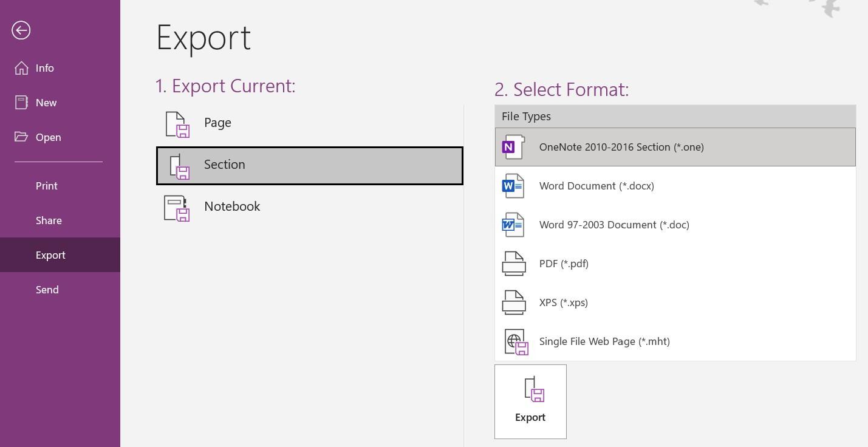Select Word 97-2003 Document (*.doc) format

click(614, 225)
